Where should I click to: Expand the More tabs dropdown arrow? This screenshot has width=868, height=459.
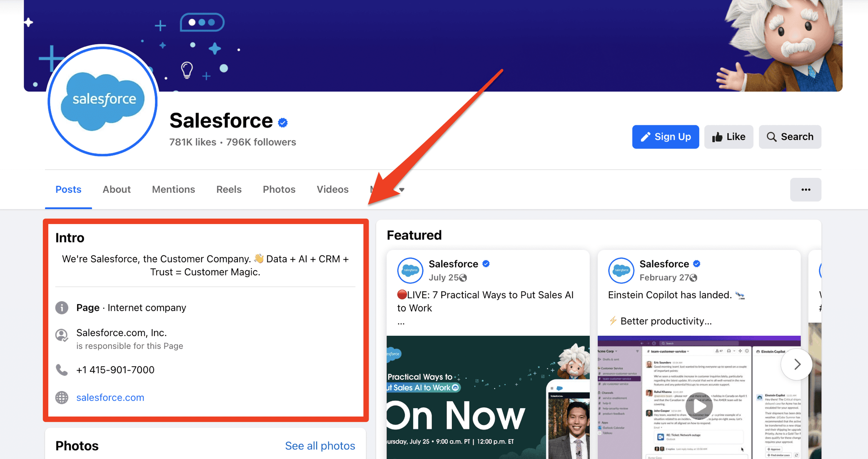[402, 190]
